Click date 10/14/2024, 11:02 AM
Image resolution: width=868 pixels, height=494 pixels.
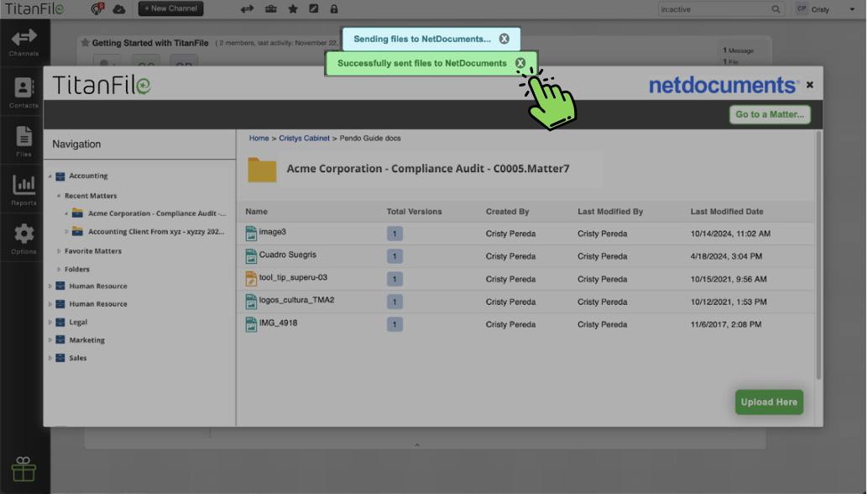[730, 234]
